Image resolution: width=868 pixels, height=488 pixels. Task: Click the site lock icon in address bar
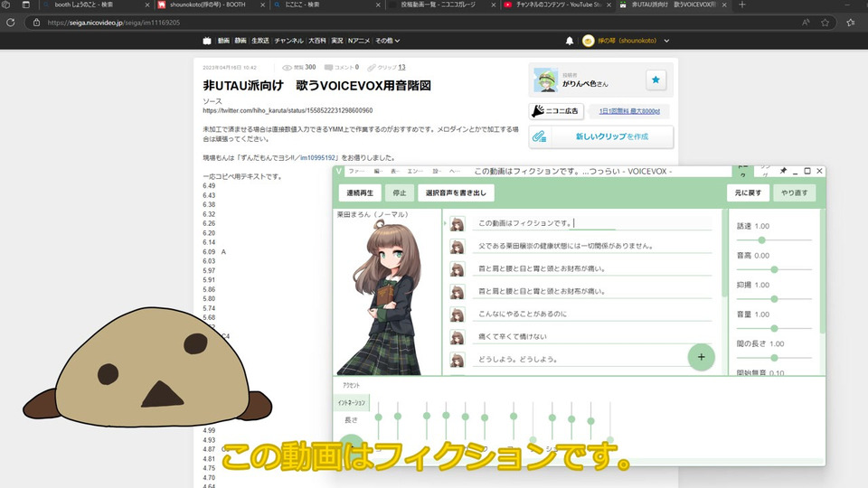(36, 23)
